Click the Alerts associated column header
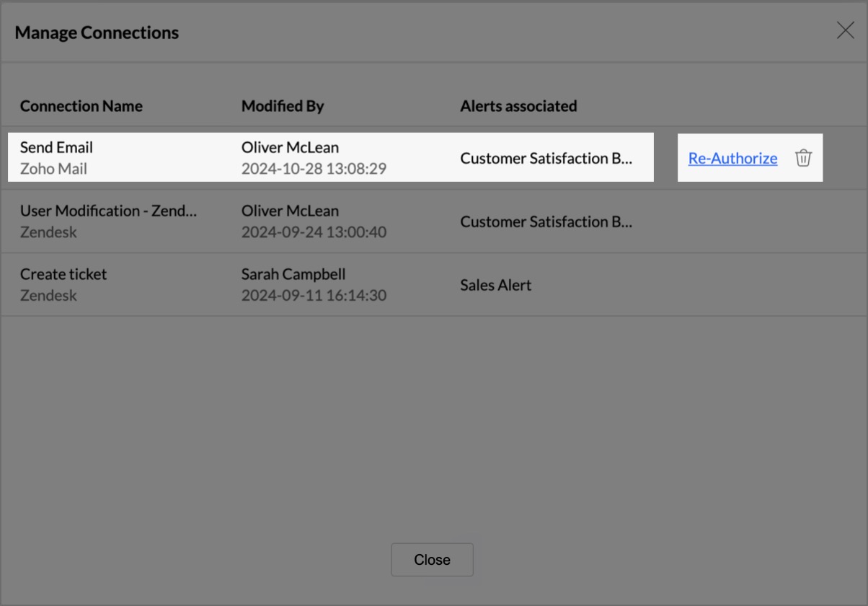 click(518, 106)
